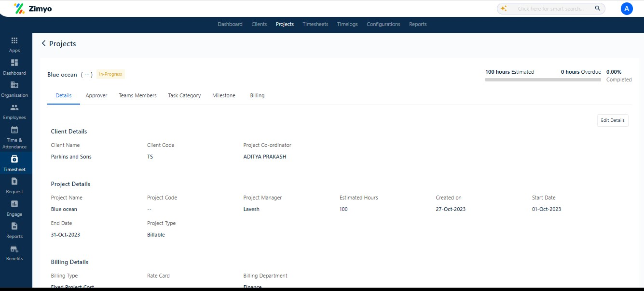Viewport: 644px width, 291px height.
Task: Switch to the Approver tab
Action: click(x=96, y=95)
